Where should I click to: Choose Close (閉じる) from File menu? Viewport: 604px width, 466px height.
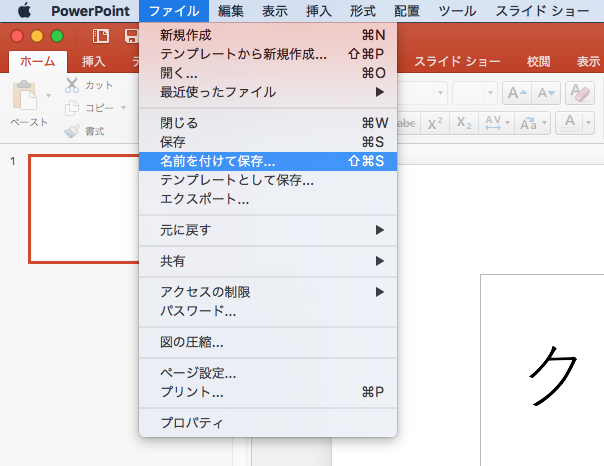pos(268,123)
